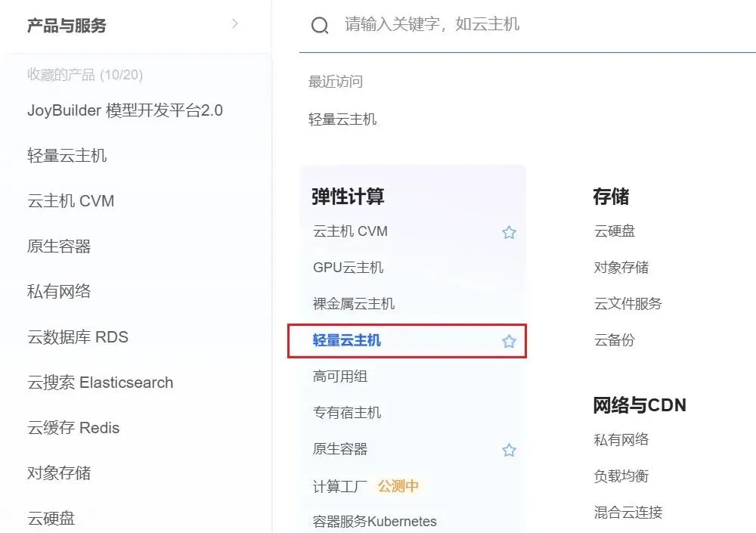756x533 pixels.
Task: Select 云主机 CVM under 弹性计算
Action: (350, 231)
